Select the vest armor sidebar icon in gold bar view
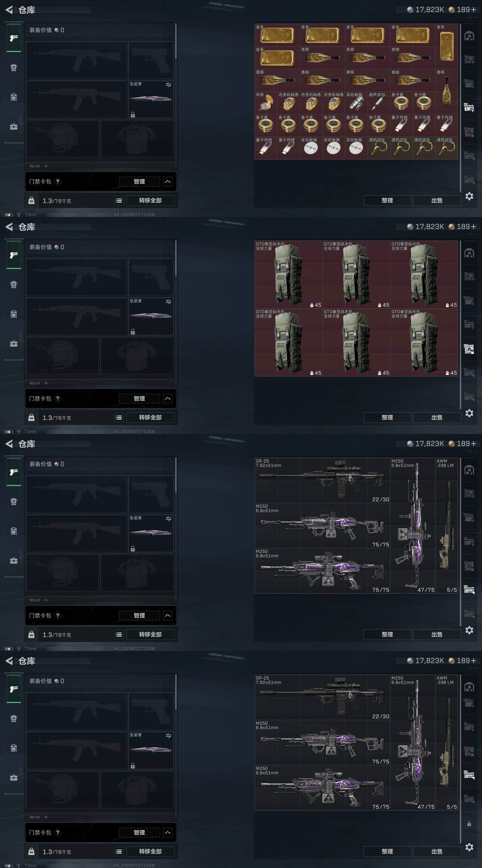 pyautogui.click(x=14, y=68)
